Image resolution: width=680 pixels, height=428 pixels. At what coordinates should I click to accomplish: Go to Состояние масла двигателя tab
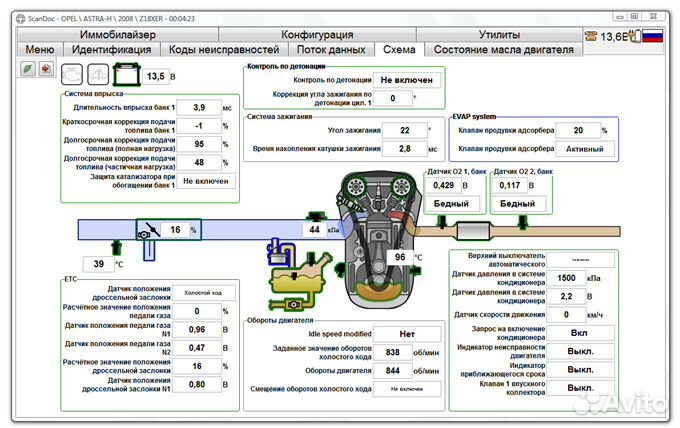pyautogui.click(x=503, y=49)
